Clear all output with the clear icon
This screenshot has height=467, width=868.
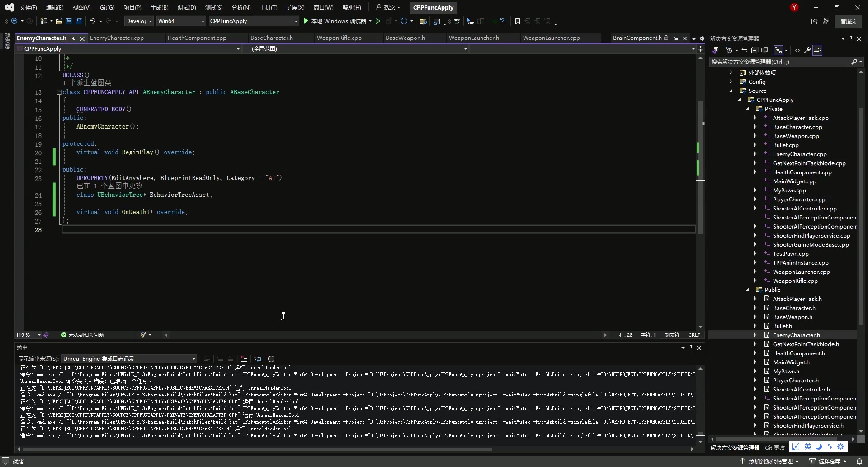244,359
